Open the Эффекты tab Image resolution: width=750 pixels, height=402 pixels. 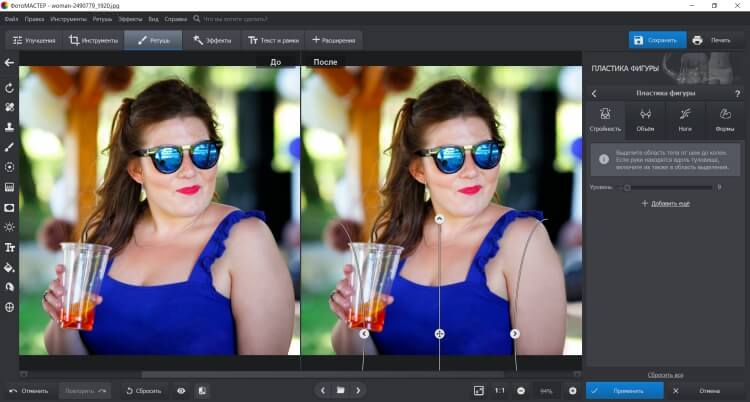pos(212,41)
